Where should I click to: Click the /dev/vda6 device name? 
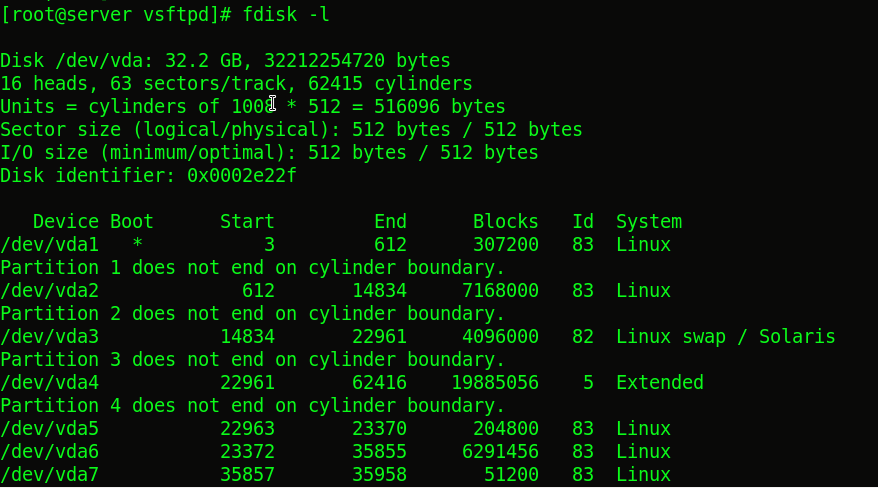point(49,452)
